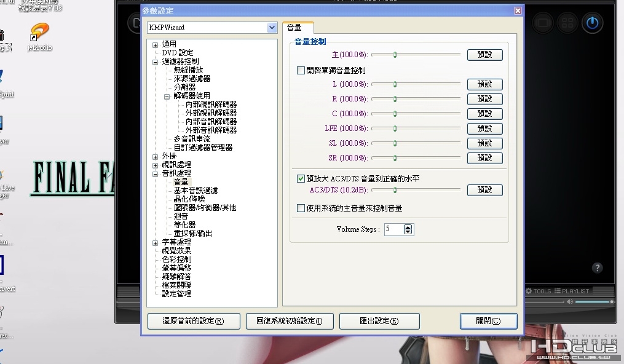
Task: Click the 關閉(C) button
Action: click(x=488, y=321)
